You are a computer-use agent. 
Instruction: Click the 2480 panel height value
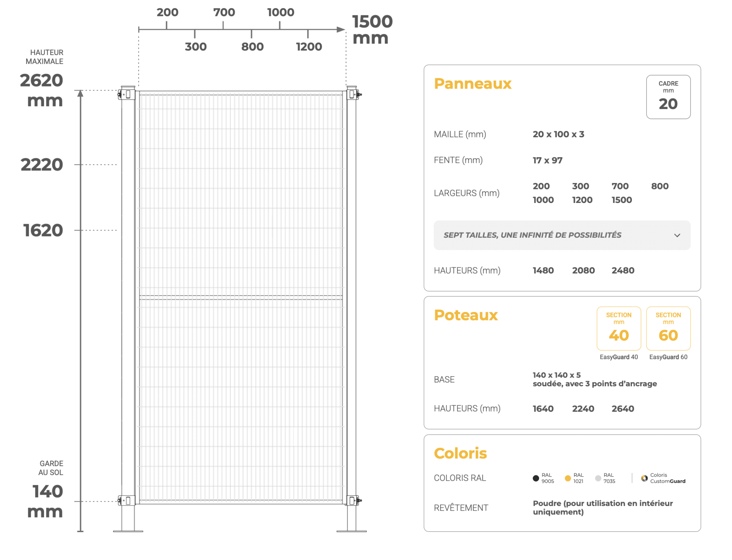(x=622, y=271)
